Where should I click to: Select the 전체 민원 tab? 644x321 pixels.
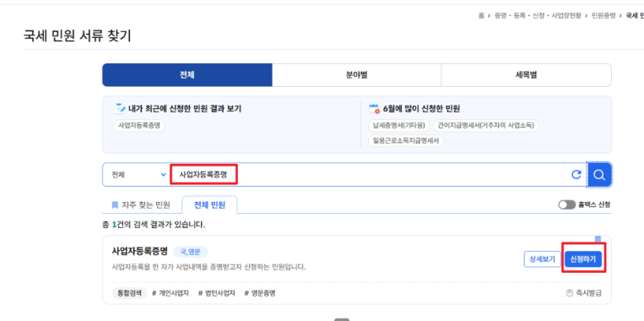coord(209,204)
